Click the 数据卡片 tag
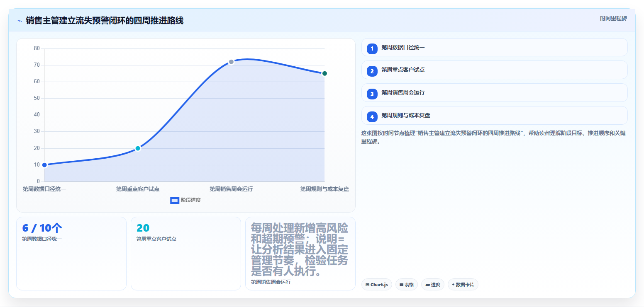Screen dimensions: 644x307 tap(463, 285)
